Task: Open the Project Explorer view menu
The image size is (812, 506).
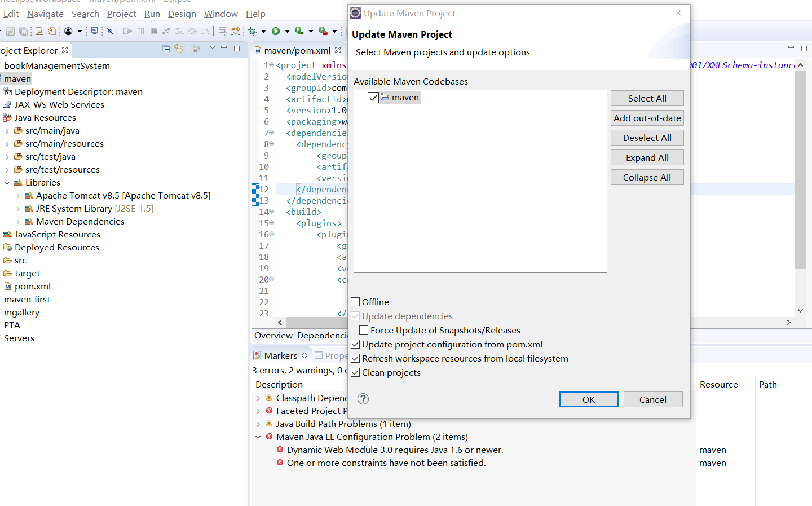Action: pyautogui.click(x=213, y=48)
